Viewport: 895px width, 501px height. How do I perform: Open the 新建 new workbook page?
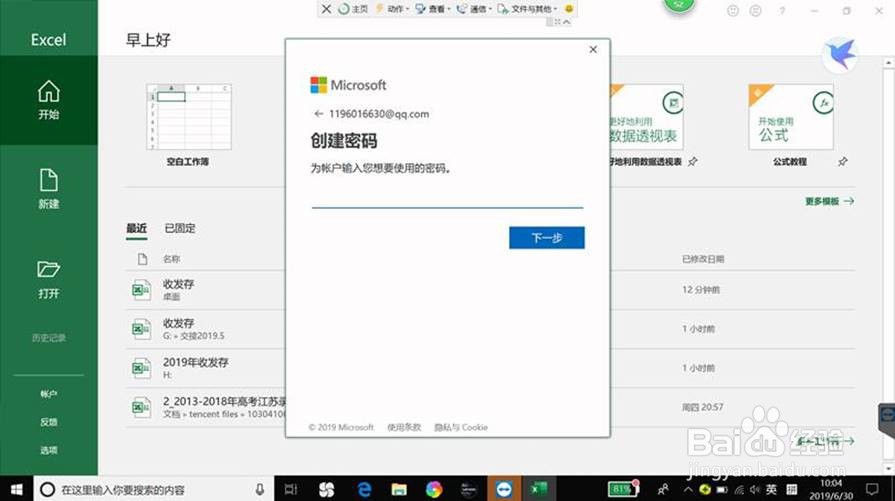point(49,189)
